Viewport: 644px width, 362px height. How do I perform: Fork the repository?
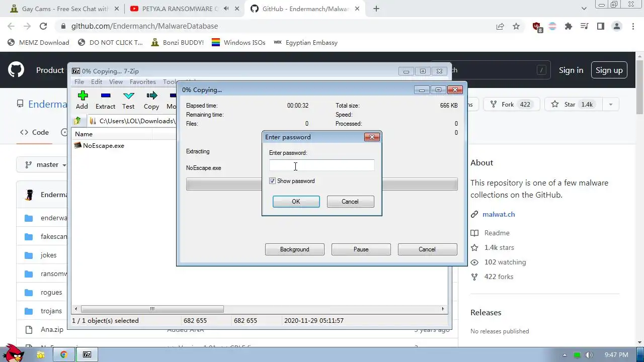(512, 104)
